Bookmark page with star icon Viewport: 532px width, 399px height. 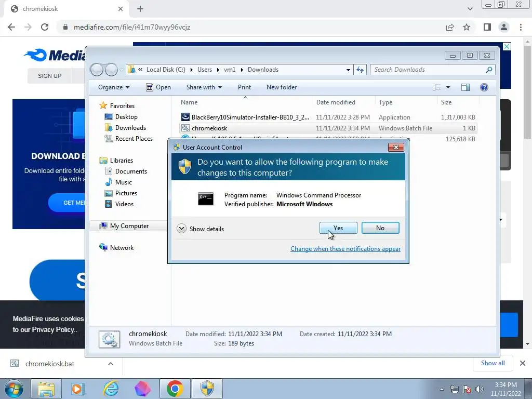tap(467, 27)
